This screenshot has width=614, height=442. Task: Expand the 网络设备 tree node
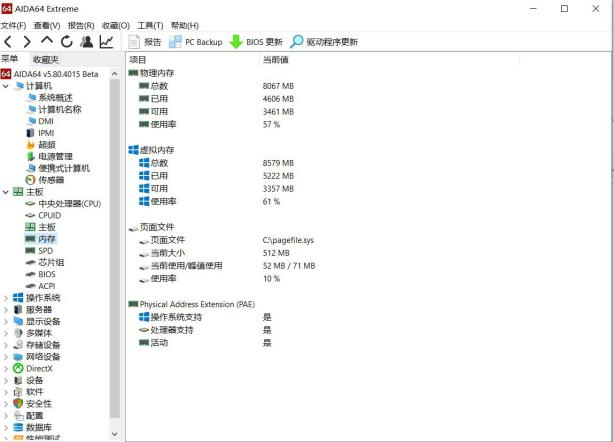click(x=5, y=357)
